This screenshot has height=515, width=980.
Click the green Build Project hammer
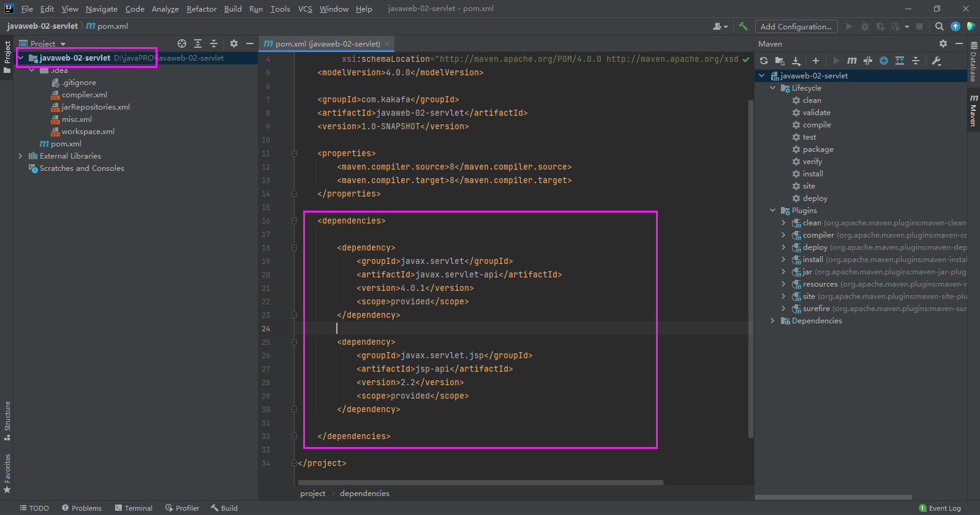(743, 26)
